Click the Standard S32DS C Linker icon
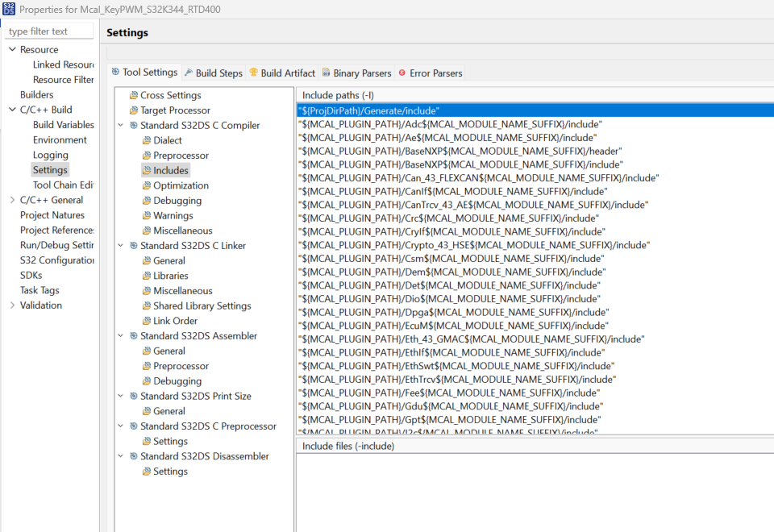 pos(133,246)
